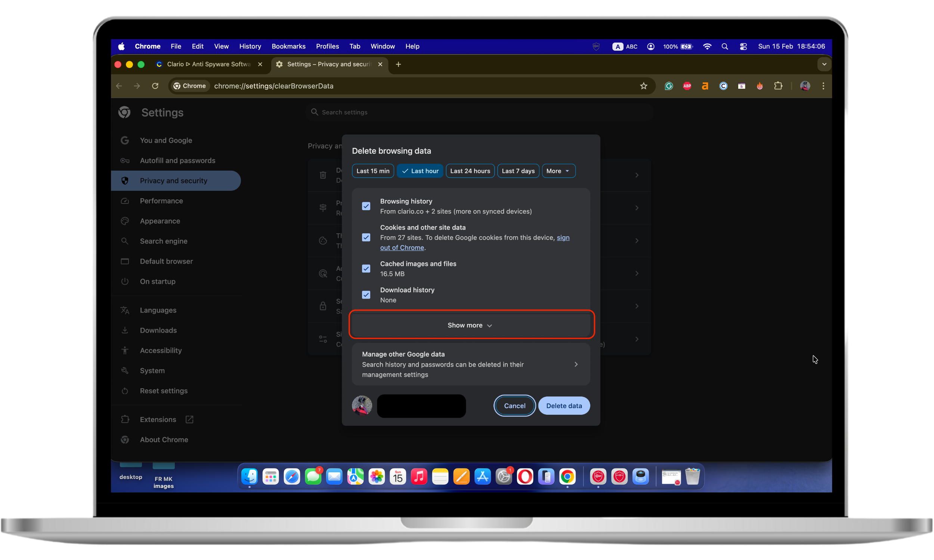The image size is (934, 560).
Task: Open the Search engine settings section
Action: point(164,241)
